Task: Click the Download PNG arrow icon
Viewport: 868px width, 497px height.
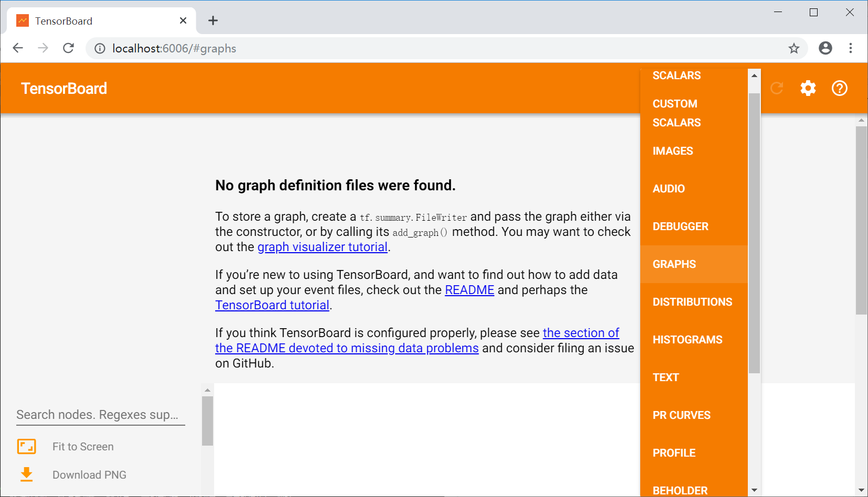Action: tap(27, 474)
